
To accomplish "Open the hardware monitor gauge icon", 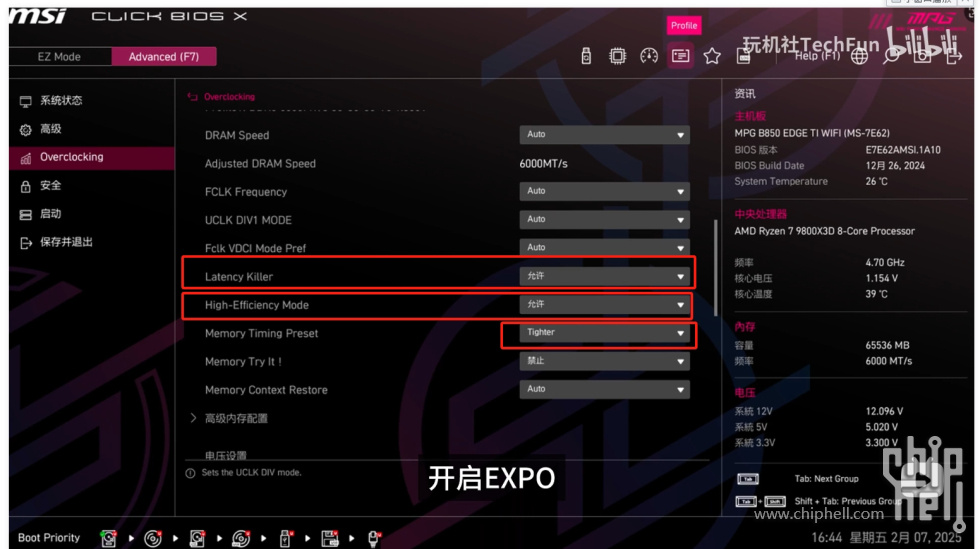I will pos(649,56).
